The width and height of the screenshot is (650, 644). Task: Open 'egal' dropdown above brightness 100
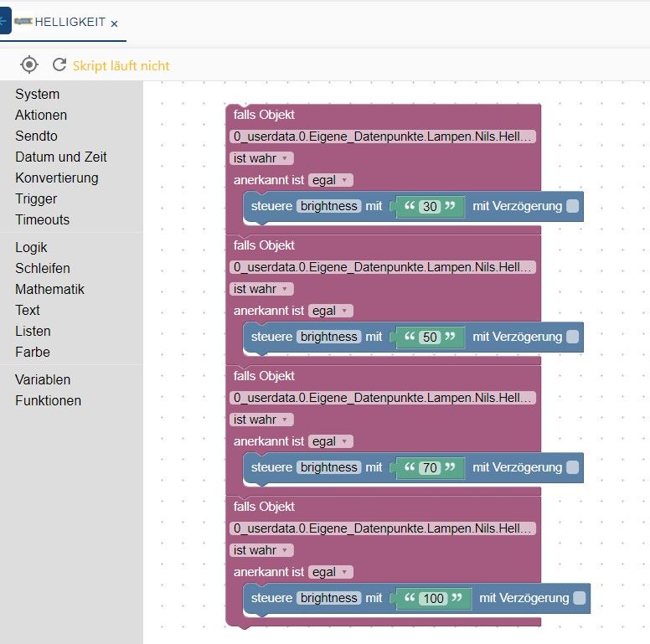click(330, 572)
